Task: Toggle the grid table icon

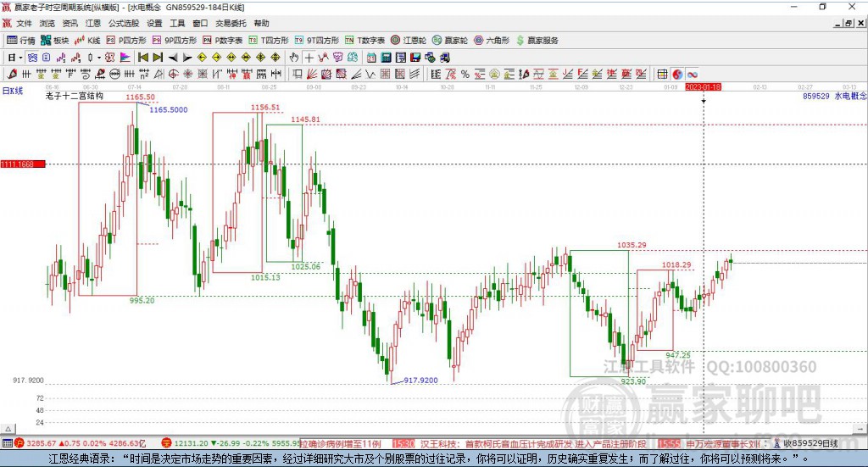Action: (662, 74)
